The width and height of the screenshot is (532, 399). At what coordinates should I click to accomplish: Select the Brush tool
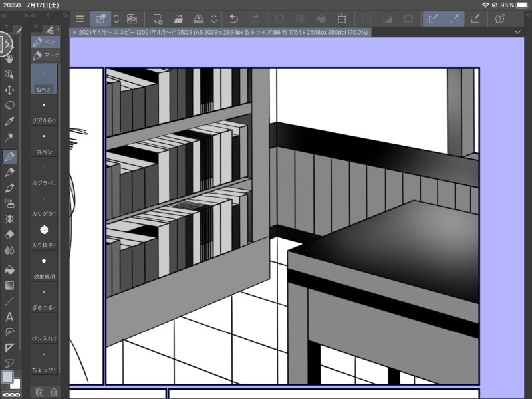pyautogui.click(x=9, y=188)
